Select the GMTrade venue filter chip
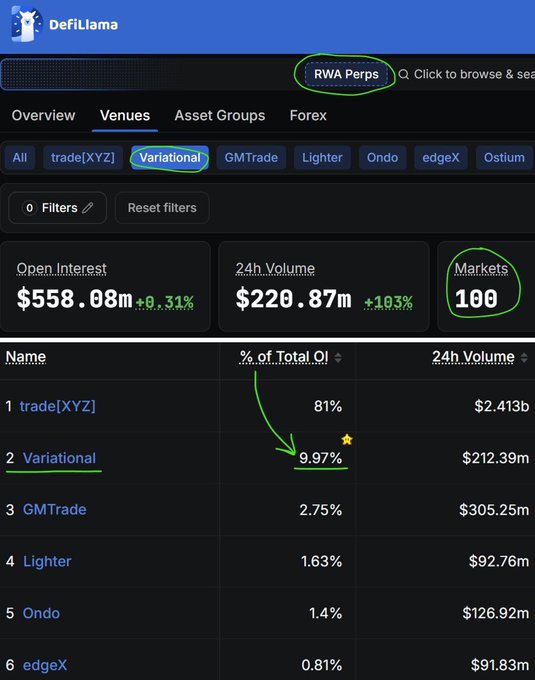 point(251,157)
